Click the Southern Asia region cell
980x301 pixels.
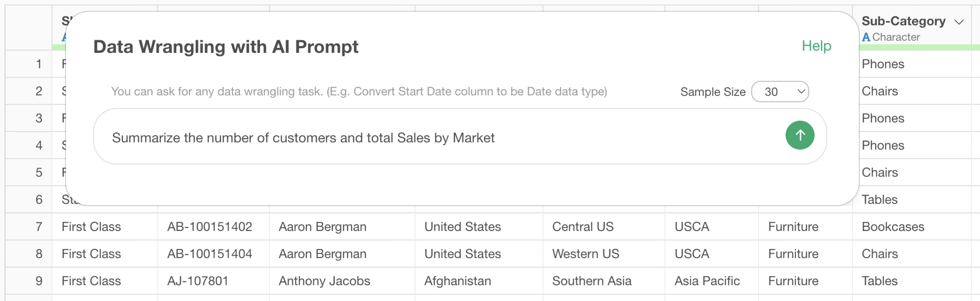(592, 281)
